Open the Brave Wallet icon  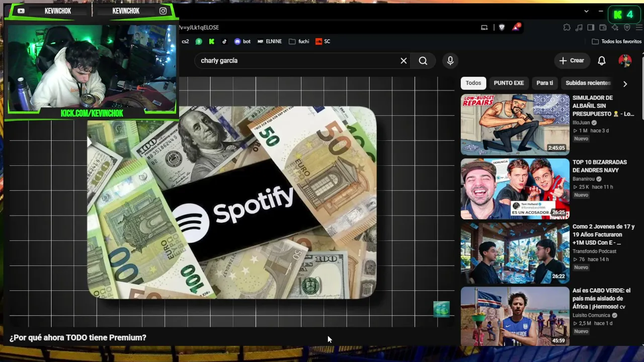(x=603, y=27)
